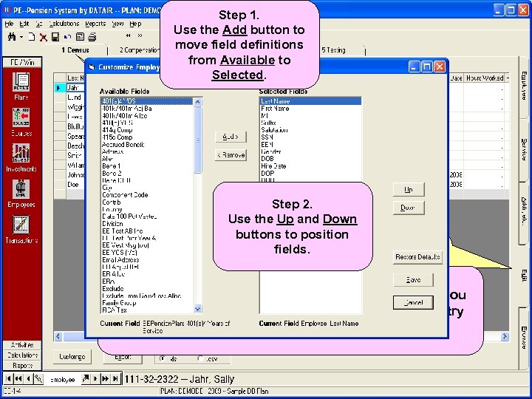Switch to the 5 Testing tab
Screen dimensions: 532x399
[x=333, y=50]
